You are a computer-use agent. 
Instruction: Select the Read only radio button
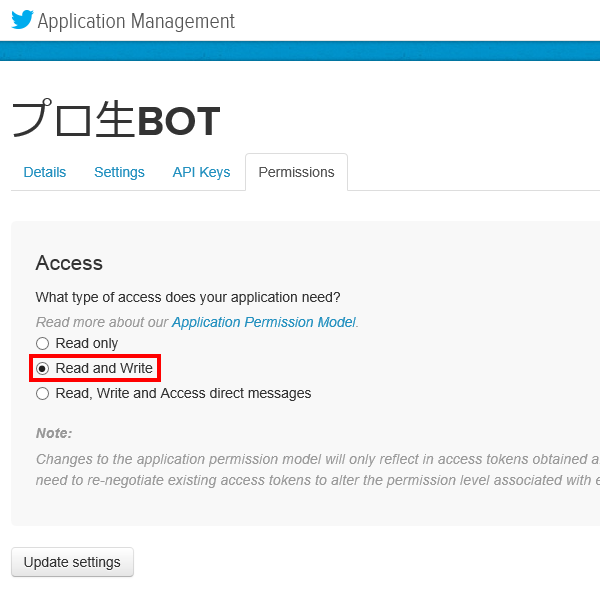click(42, 343)
